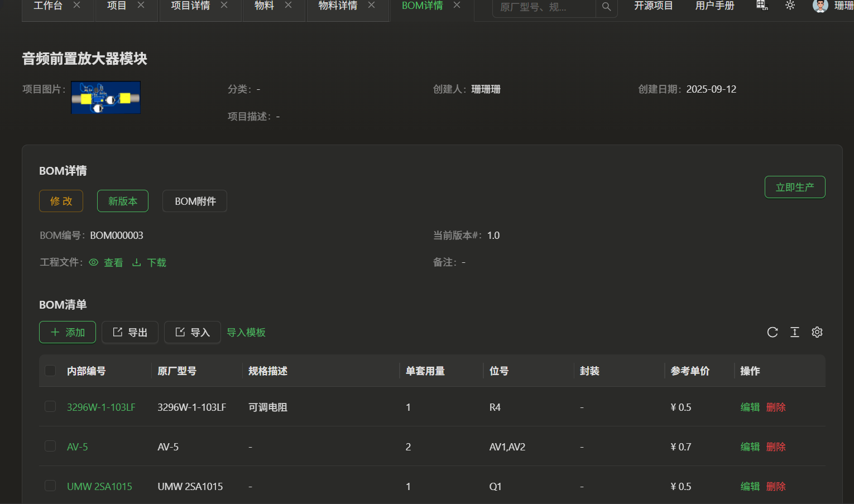Screen dimensions: 854x504
Task: Open the 导入模板 link
Action: tap(246, 333)
